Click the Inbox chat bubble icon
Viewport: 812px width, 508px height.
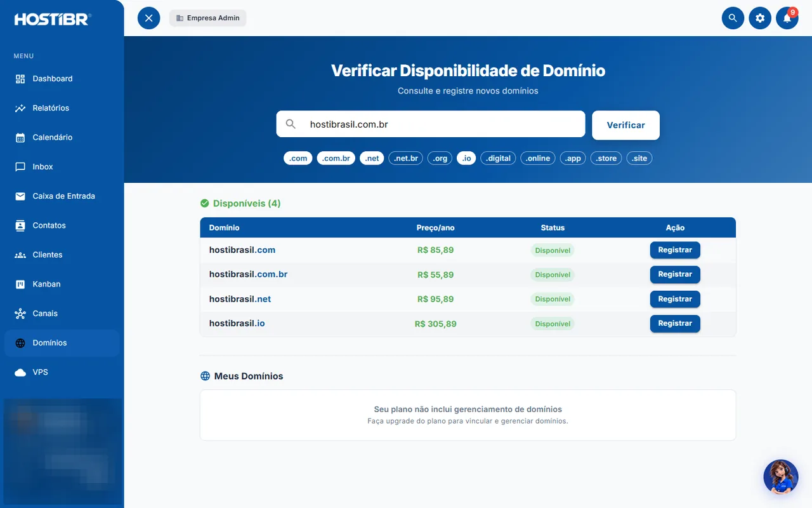[x=20, y=166]
